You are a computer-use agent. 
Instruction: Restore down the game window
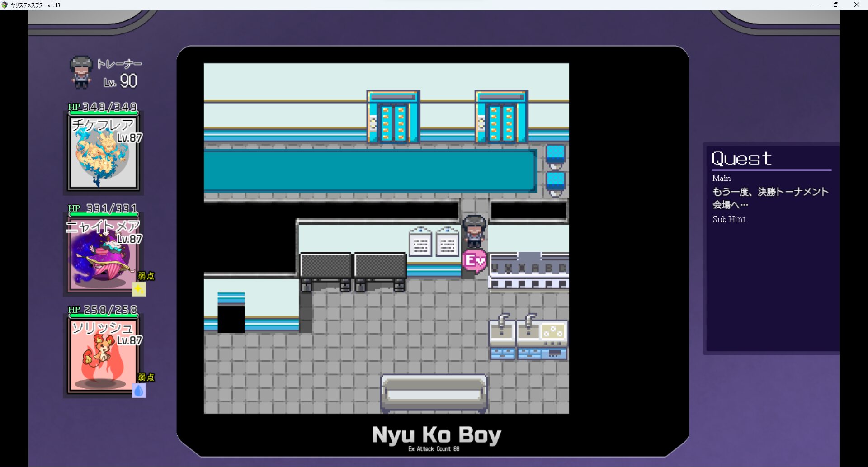(x=836, y=5)
